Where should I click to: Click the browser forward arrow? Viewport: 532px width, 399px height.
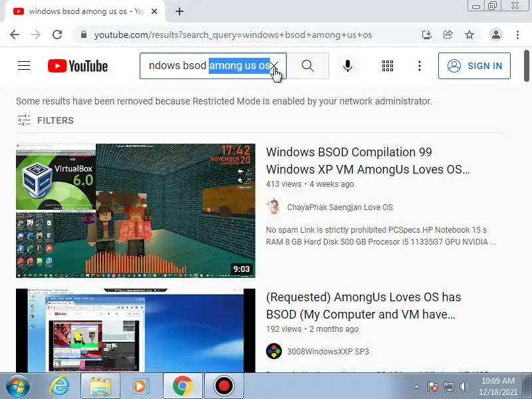click(36, 35)
